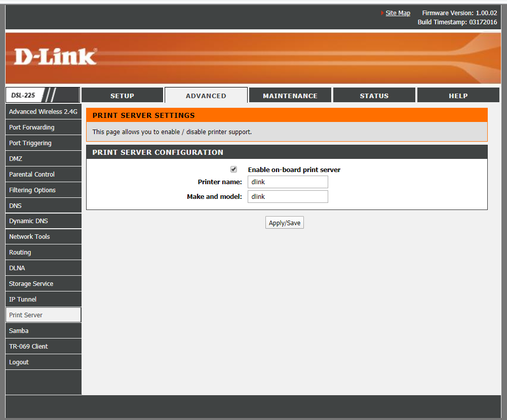Screen dimensions: 507x420
Task: Switch to the SETUP tab
Action: (x=122, y=96)
